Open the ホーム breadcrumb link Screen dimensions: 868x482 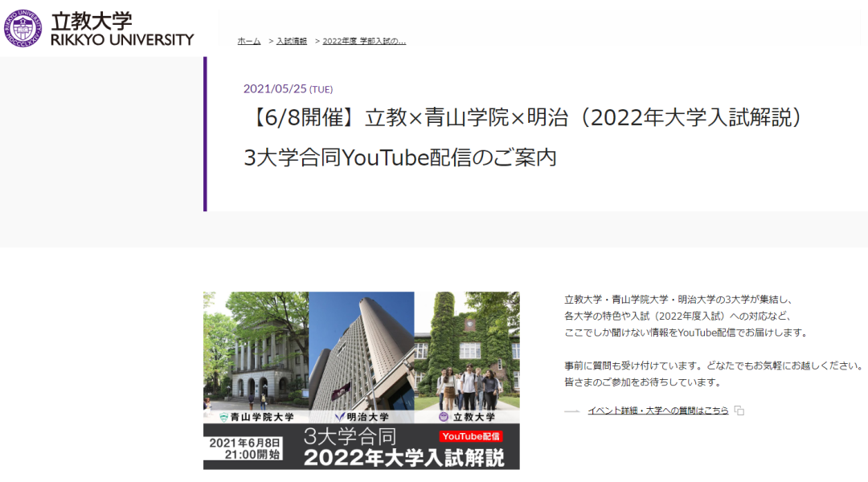click(x=248, y=41)
